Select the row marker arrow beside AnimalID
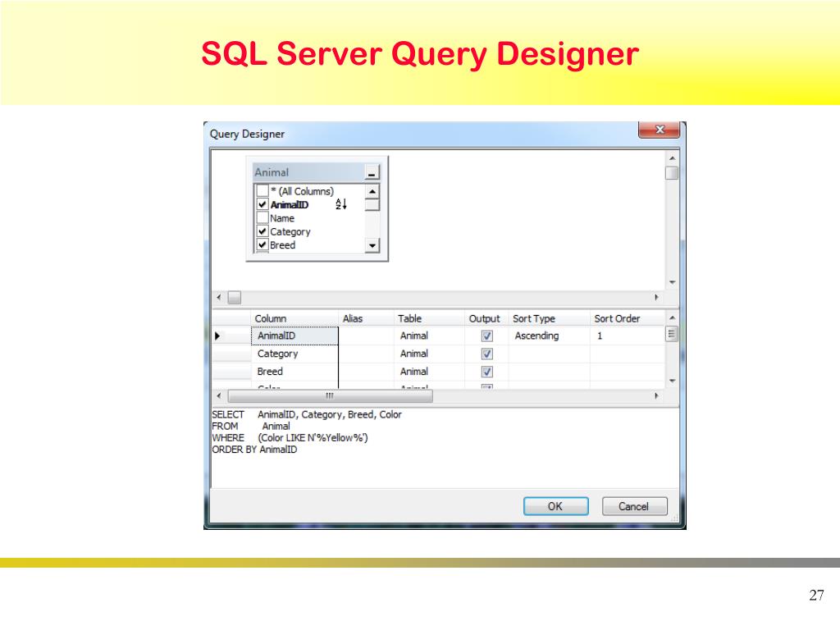This screenshot has width=840, height=630. [217, 336]
